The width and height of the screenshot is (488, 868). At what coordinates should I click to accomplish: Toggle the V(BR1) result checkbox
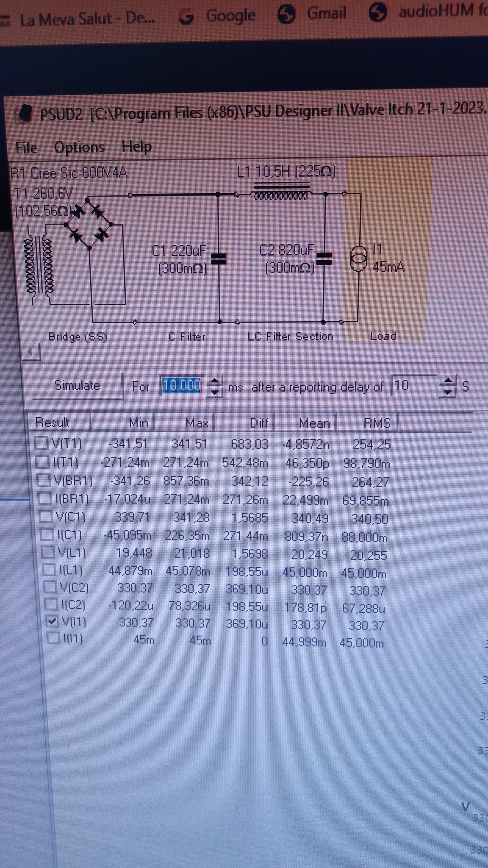[44, 480]
